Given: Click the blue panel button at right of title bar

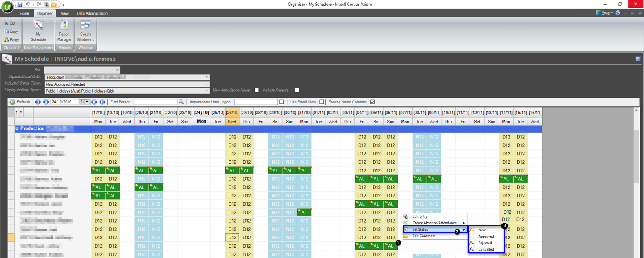Looking at the screenshot, I should pos(638,59).
